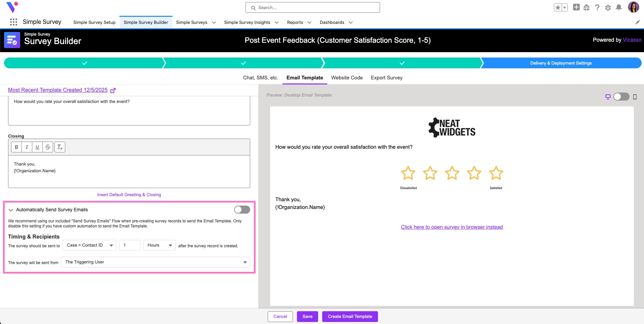Viewport: 644px width, 324px height.
Task: Click the first completed progress step
Action: [85, 63]
